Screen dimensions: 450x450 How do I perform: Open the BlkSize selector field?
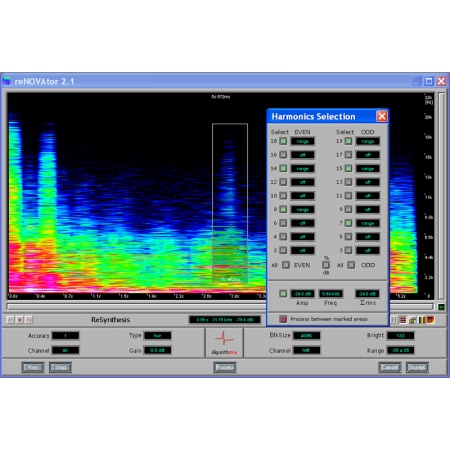(306, 336)
